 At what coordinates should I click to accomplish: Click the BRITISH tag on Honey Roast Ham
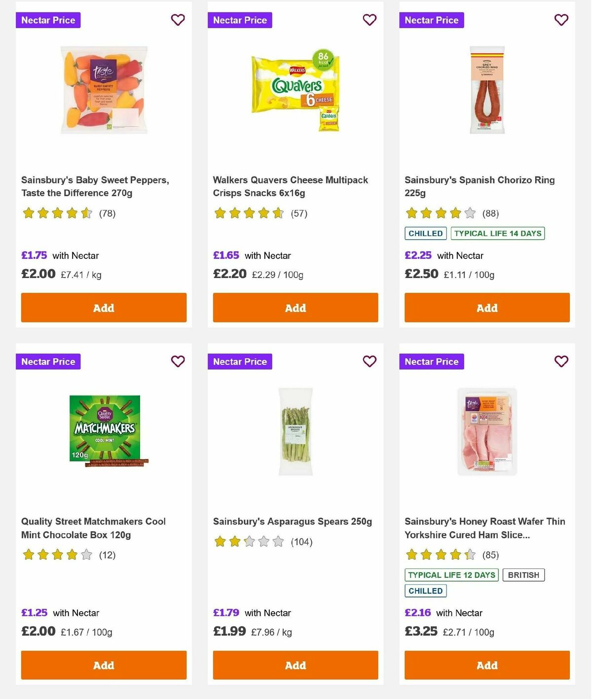point(523,575)
